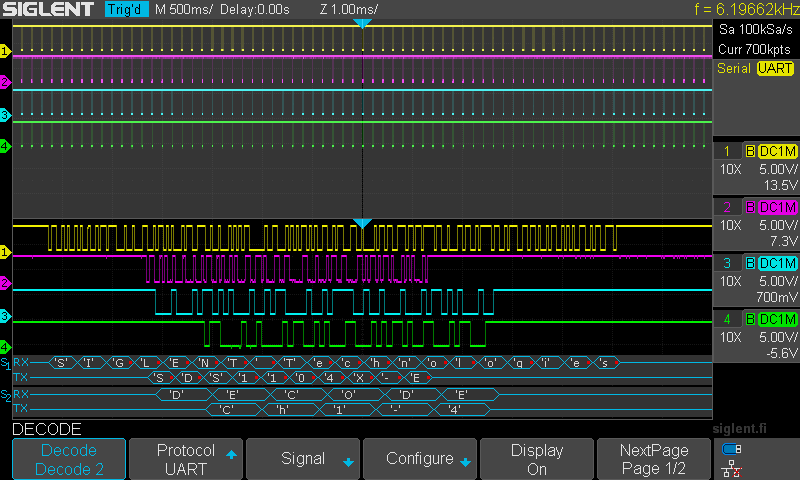Select the channel 1 yellow info box

tap(756, 168)
